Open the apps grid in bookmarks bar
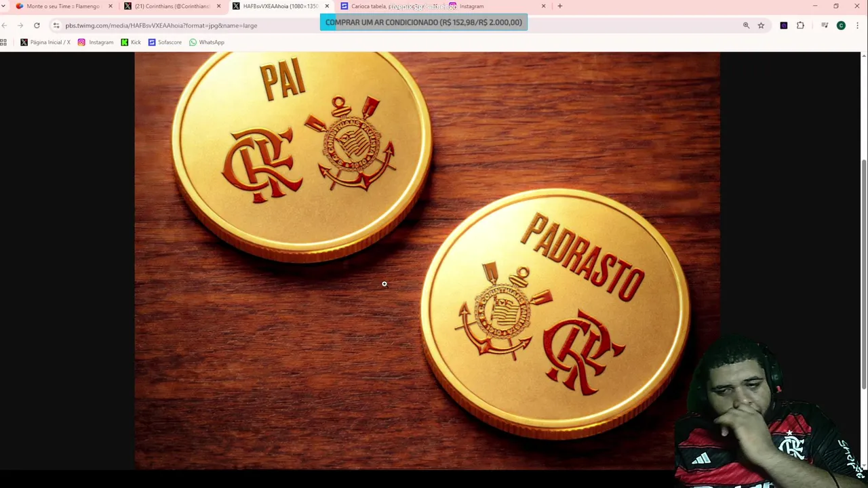The height and width of the screenshot is (488, 868). pyautogui.click(x=3, y=42)
